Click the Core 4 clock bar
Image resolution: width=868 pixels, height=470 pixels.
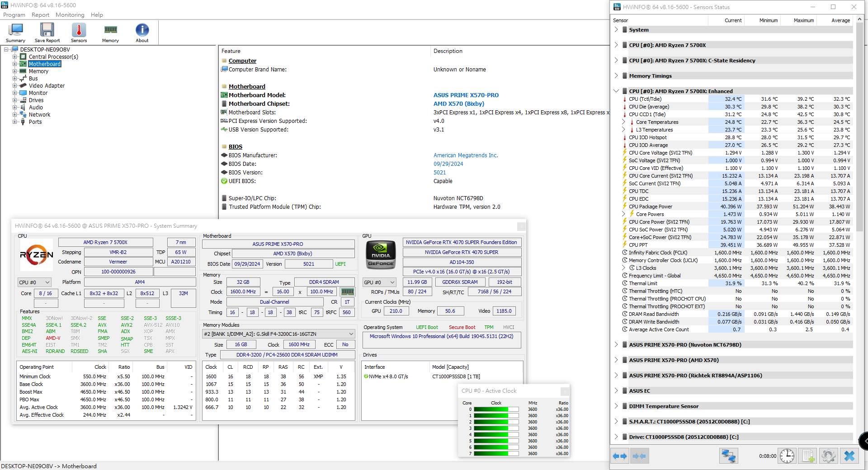(496, 435)
